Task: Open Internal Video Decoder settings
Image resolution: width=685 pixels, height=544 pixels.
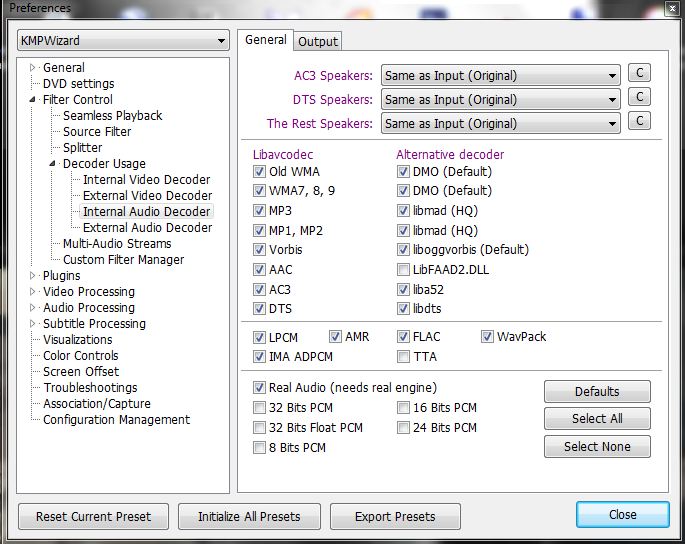Action: 146,180
